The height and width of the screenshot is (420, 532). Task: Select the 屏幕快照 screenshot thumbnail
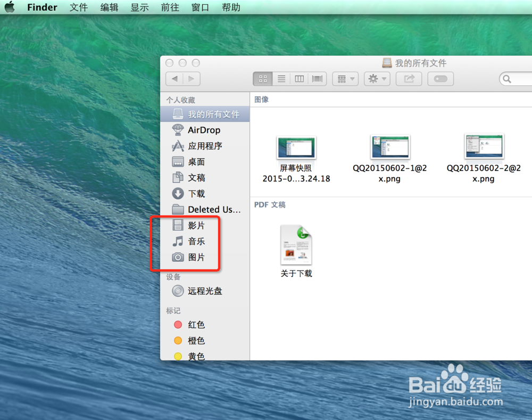[x=296, y=147]
